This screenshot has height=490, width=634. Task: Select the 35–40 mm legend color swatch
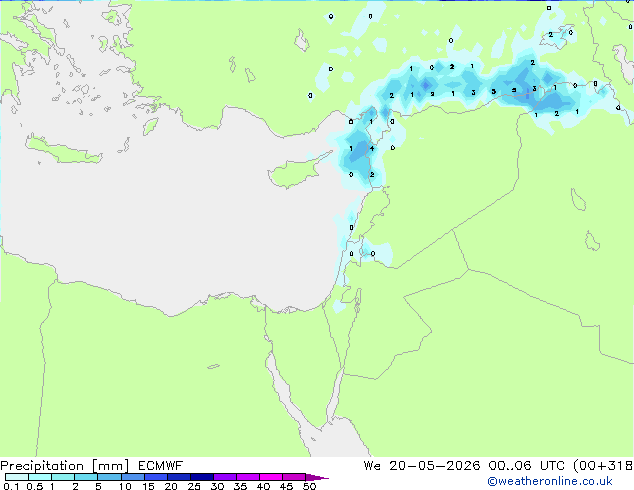(247, 477)
